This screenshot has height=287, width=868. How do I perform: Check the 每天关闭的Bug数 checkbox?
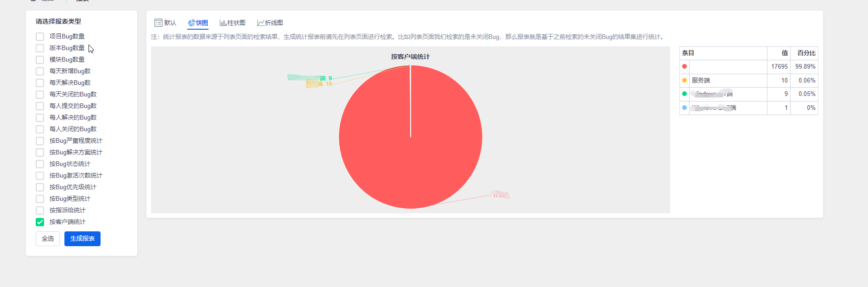tap(40, 95)
